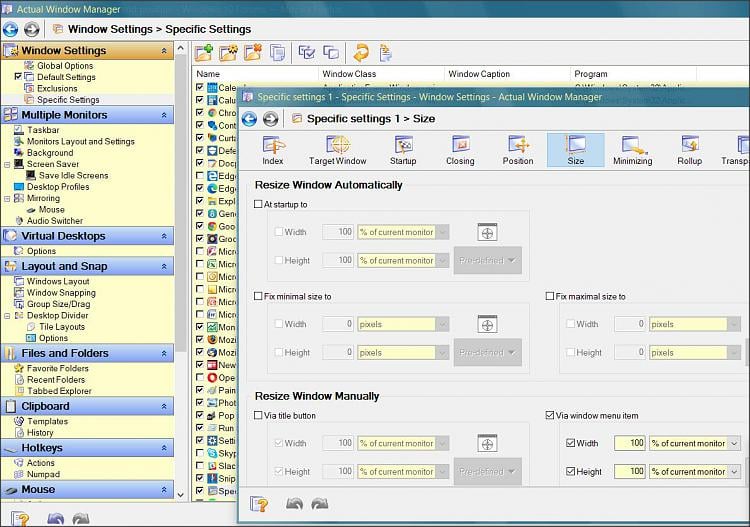Click the add new settings folder icon
Viewport: 750px width, 527px height.
[x=204, y=53]
